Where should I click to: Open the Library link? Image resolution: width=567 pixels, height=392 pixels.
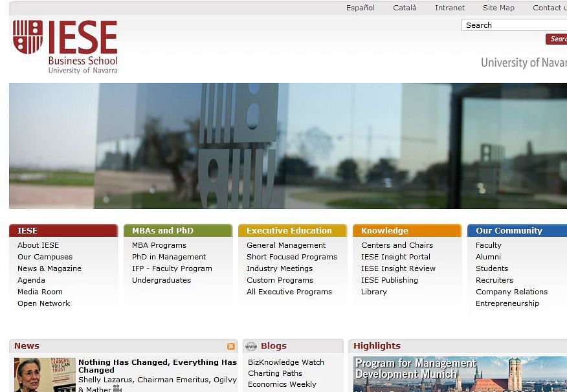374,292
